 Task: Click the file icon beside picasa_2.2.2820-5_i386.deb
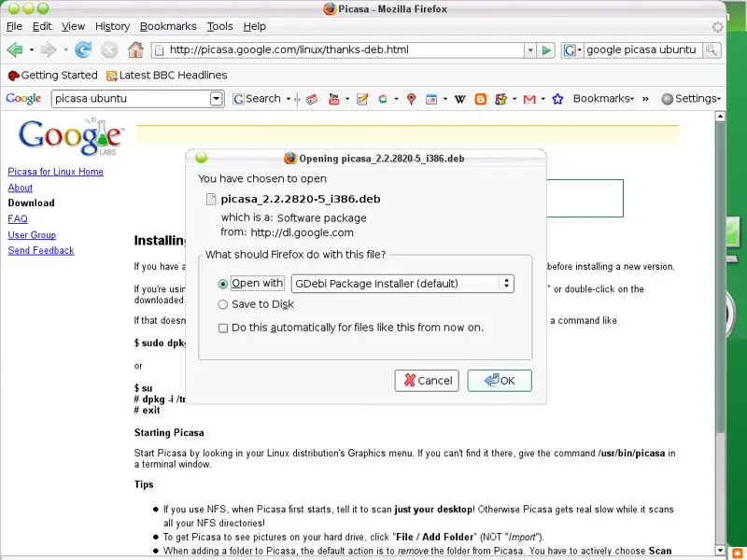211,199
